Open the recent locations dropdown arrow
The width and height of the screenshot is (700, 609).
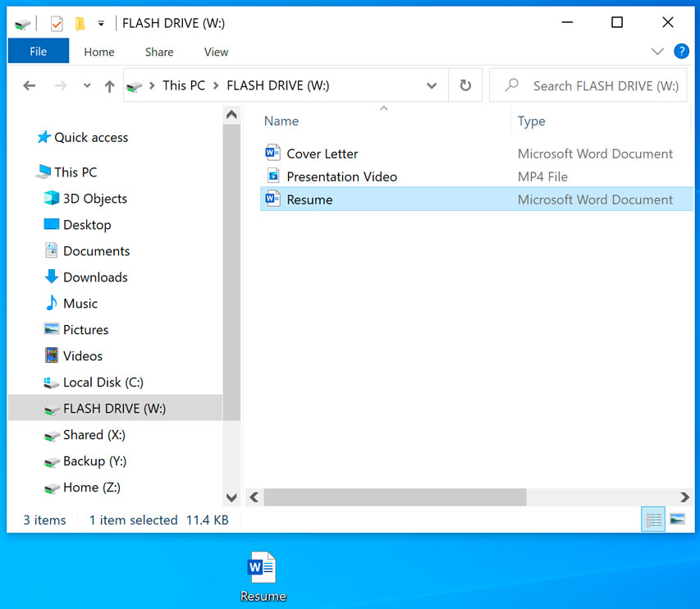(86, 86)
